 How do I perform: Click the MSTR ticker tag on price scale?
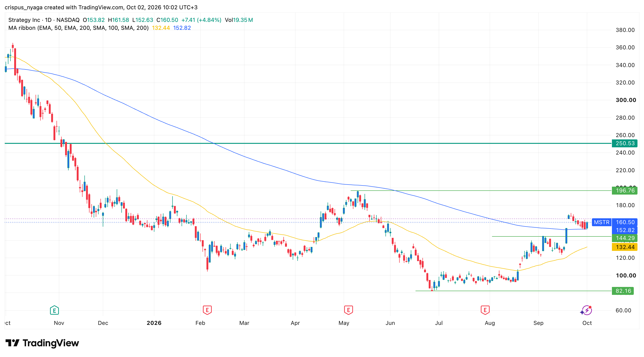pos(601,222)
